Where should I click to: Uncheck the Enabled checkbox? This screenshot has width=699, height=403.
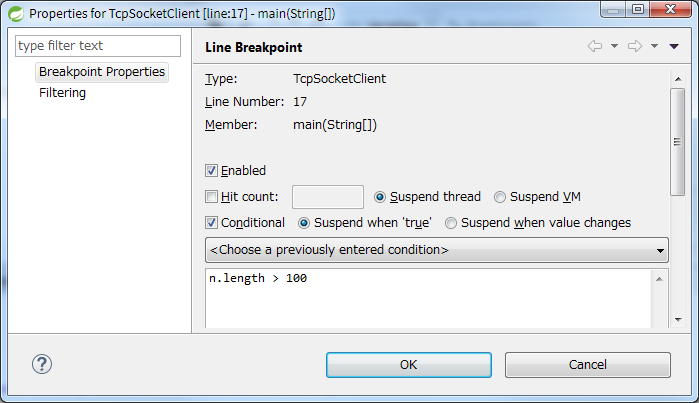(x=211, y=170)
